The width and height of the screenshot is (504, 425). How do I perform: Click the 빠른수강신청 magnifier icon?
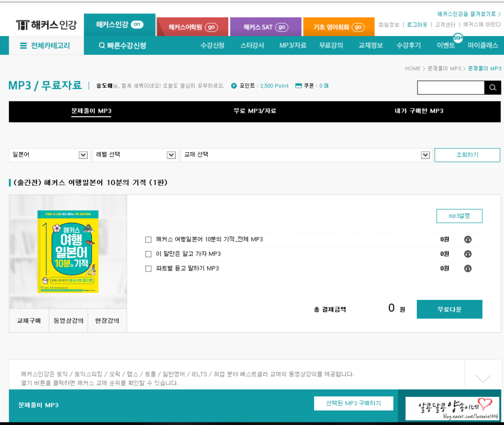coord(102,45)
